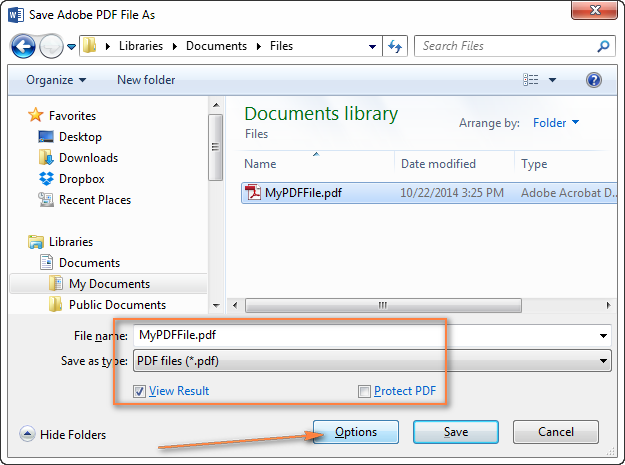625x465 pixels.
Task: Click Documents in the address breadcrumb
Action: point(216,46)
